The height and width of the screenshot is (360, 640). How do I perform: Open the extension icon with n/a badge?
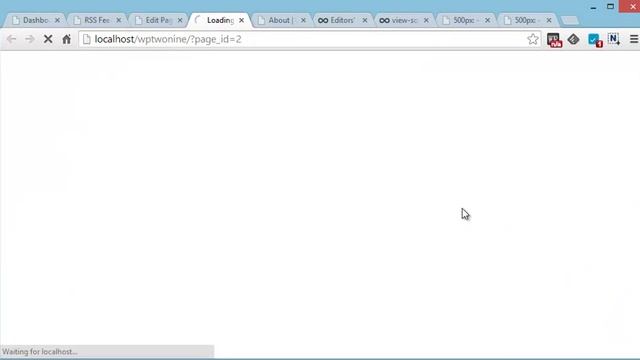click(x=554, y=40)
